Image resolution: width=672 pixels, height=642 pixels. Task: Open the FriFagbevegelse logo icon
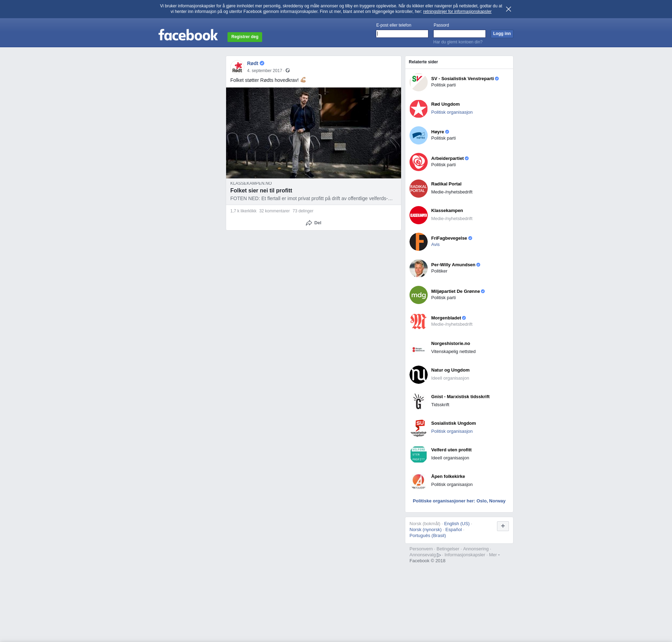419,242
